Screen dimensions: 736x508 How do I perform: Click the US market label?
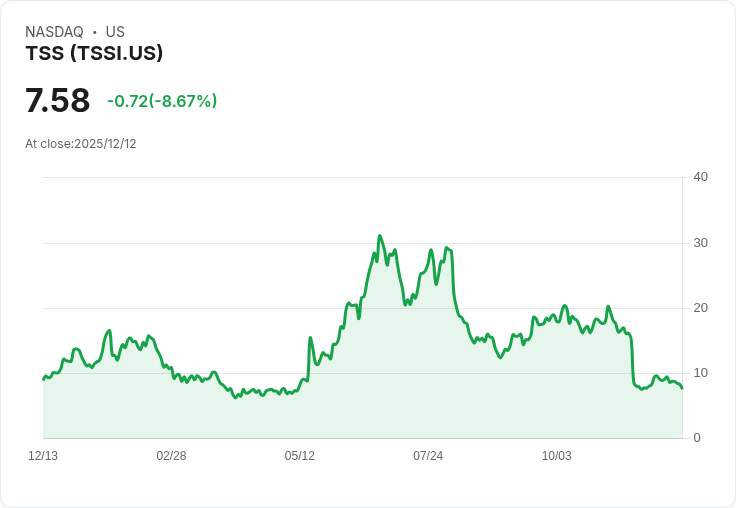tap(115, 32)
